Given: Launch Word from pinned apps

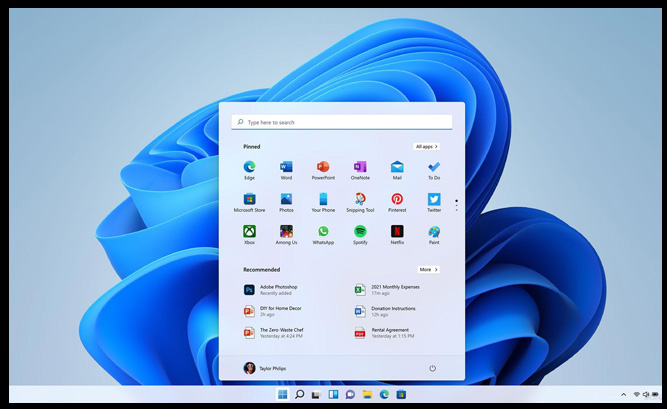Looking at the screenshot, I should click(286, 170).
